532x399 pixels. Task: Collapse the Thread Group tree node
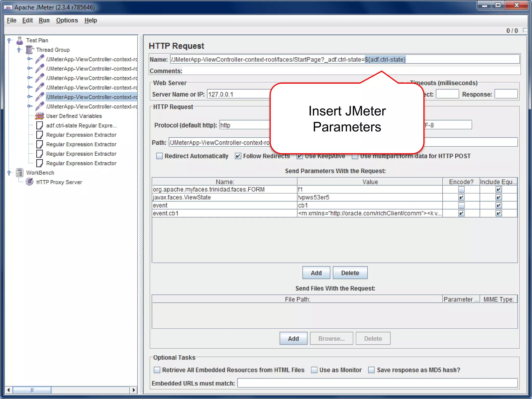[x=19, y=50]
